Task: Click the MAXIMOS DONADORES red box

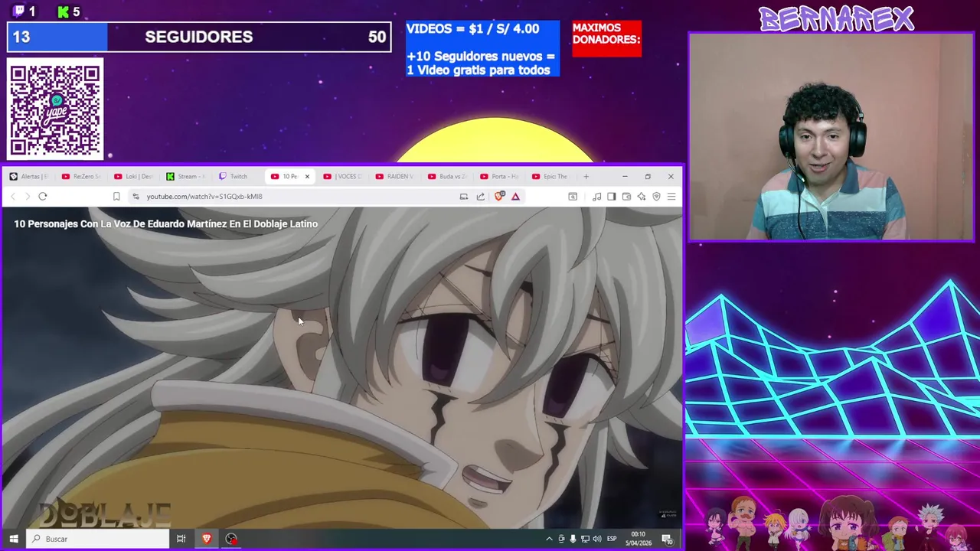Action: click(x=606, y=38)
